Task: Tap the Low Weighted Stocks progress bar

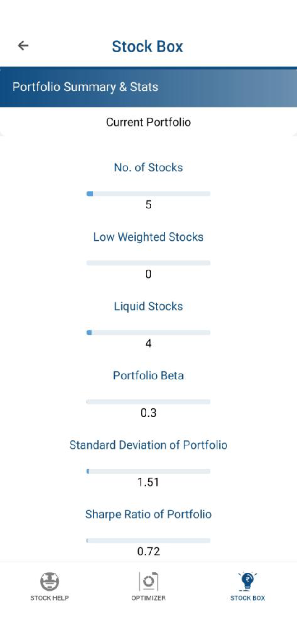Action: (148, 262)
